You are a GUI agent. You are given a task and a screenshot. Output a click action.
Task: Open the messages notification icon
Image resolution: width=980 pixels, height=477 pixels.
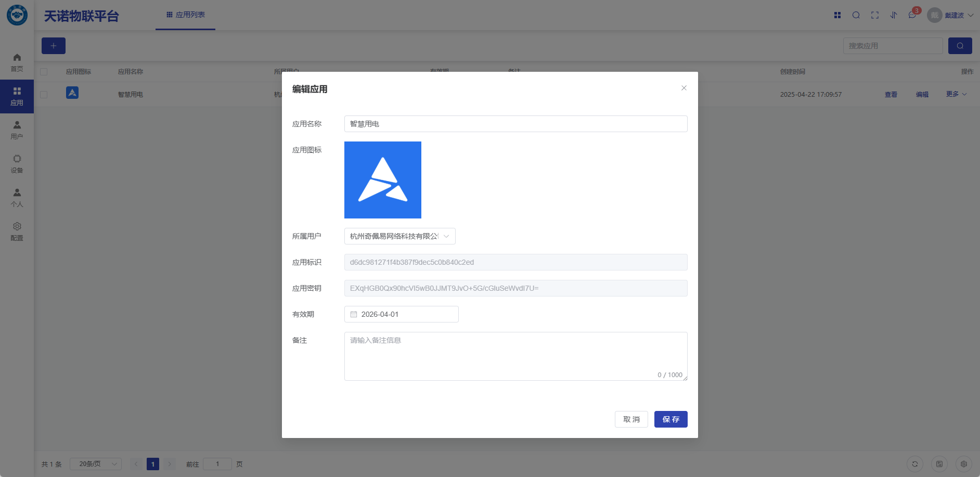coord(912,15)
